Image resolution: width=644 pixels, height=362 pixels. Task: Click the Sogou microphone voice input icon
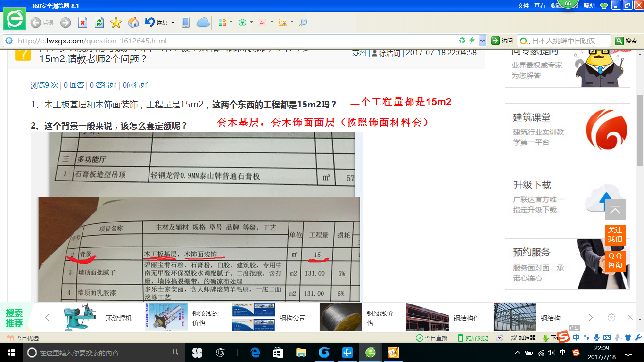coord(597,337)
